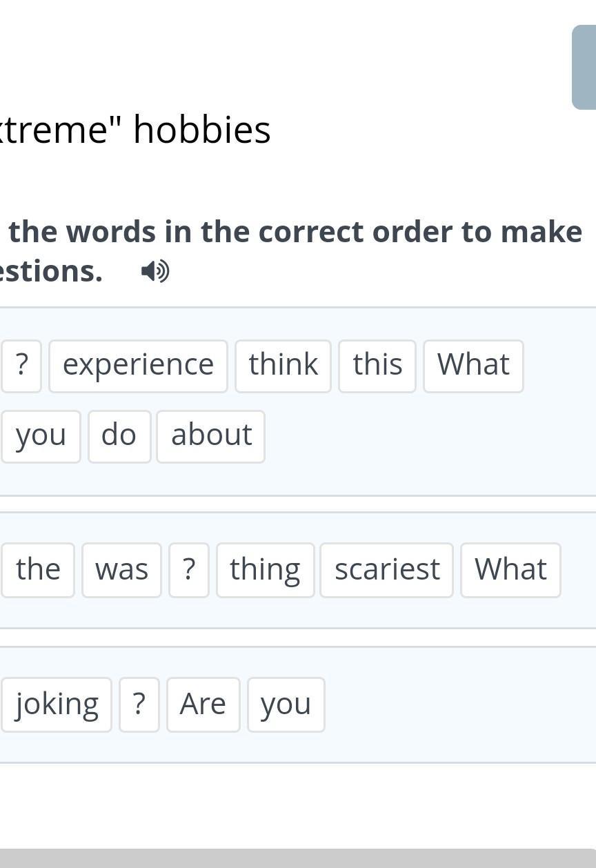Image resolution: width=596 pixels, height=868 pixels.
Task: Tap question mark tile beside 'joking'
Action: [x=139, y=704]
